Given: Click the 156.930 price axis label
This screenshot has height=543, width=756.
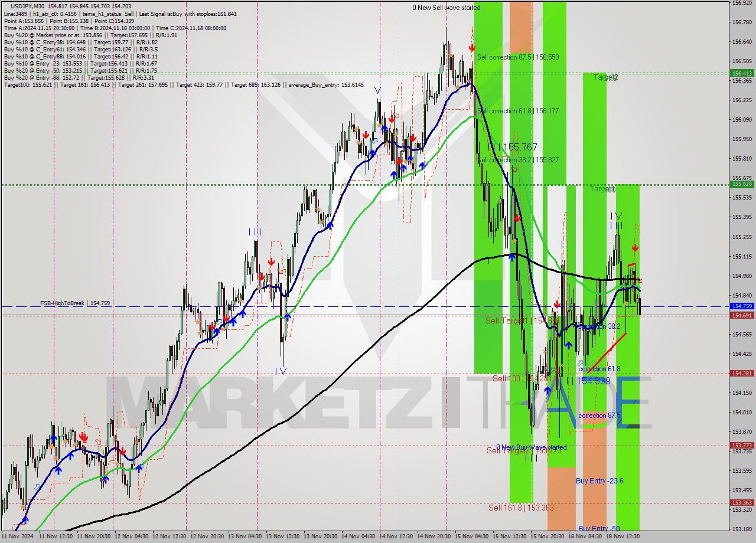Looking at the screenshot, I should tap(742, 3).
